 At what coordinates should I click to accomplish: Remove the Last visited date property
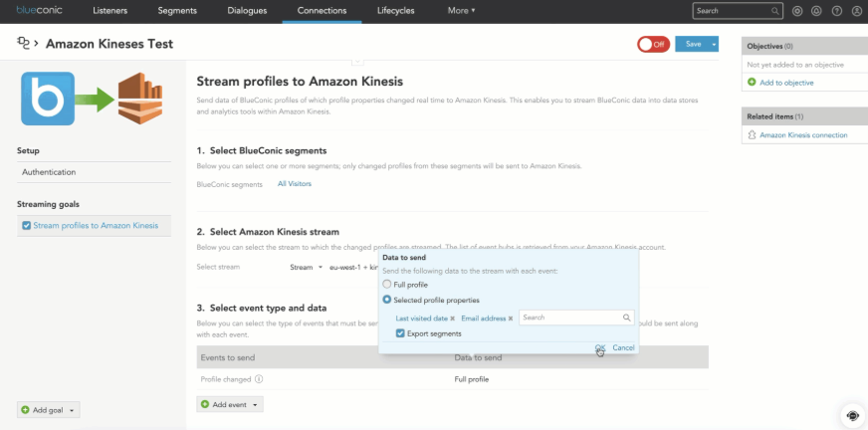point(452,319)
